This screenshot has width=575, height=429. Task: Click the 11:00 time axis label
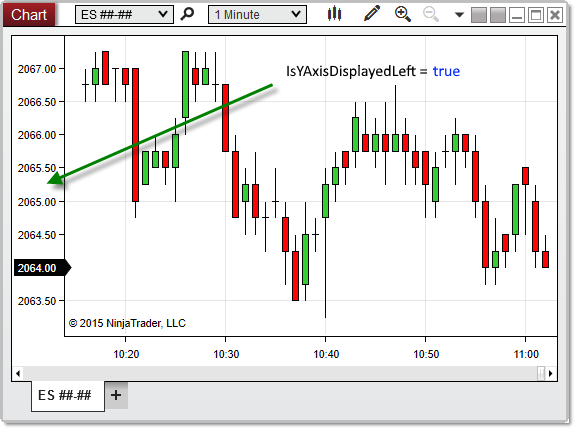pyautogui.click(x=526, y=354)
